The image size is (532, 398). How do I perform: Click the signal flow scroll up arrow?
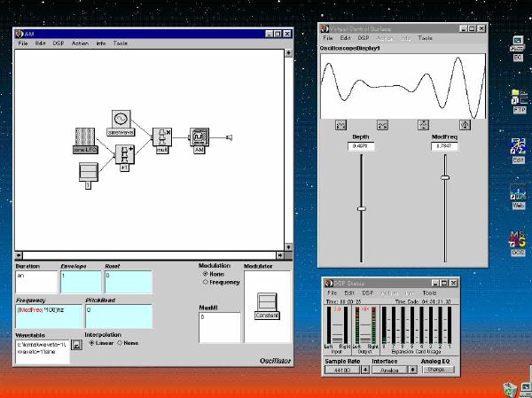(288, 53)
